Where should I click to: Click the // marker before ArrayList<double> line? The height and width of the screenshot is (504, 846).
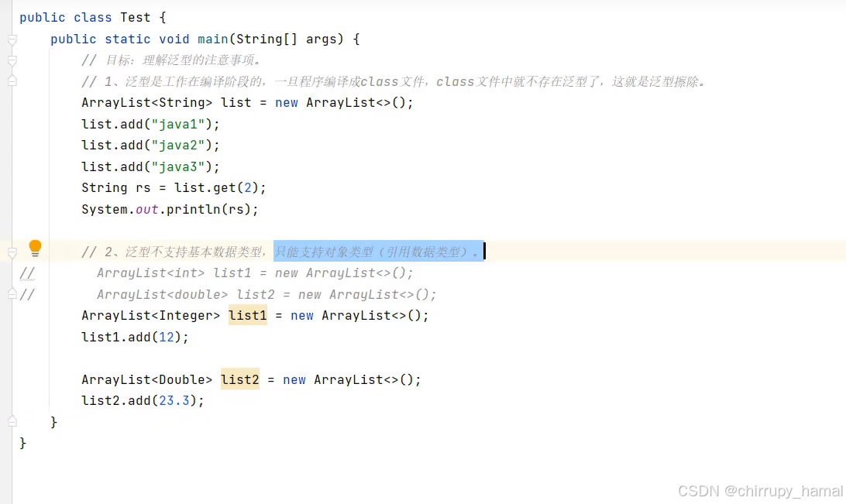27,294
